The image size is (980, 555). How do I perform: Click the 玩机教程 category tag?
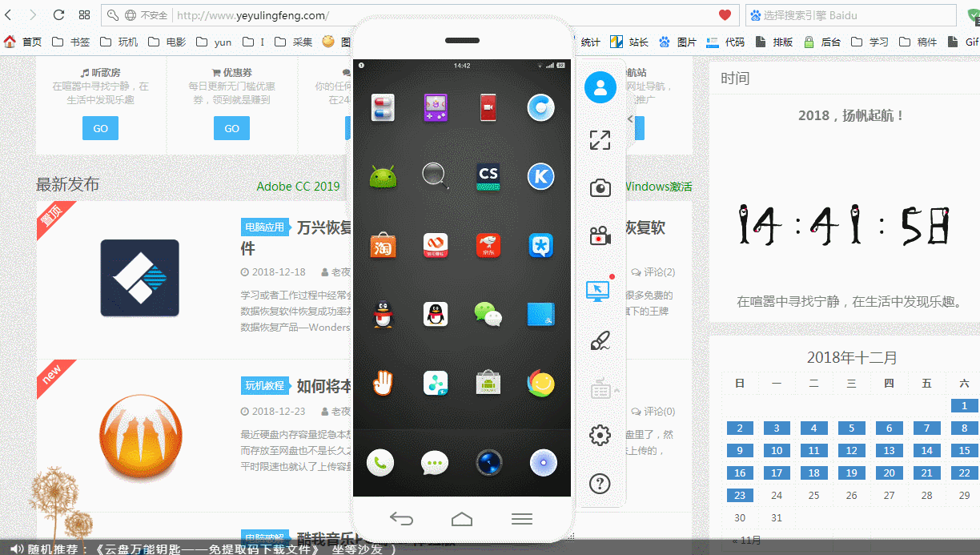[264, 386]
